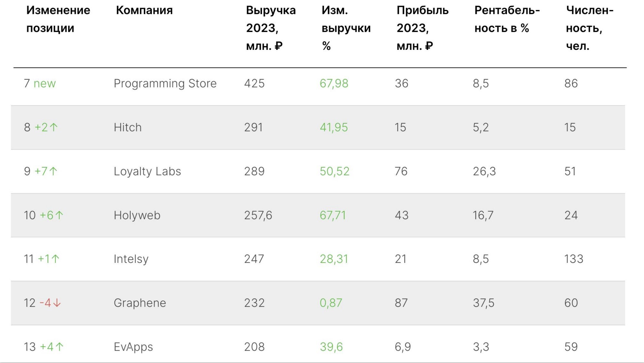The image size is (644, 363).
Task: Click EvApps revenue value 208
Action: point(254,346)
